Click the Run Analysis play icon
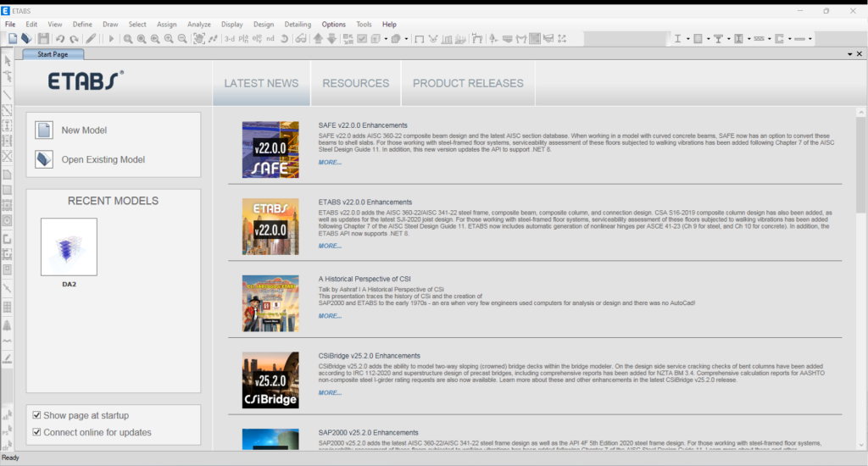868x466 pixels. pos(111,39)
